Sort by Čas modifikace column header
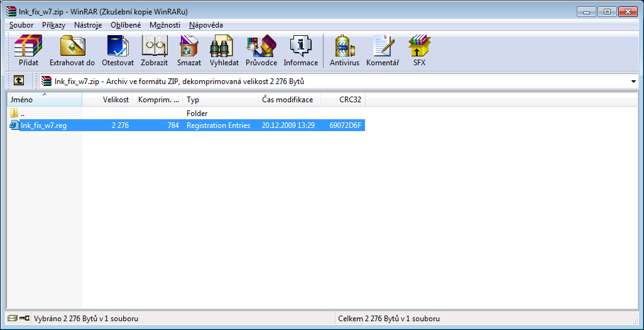Screen dimensions: 644x330 [x=289, y=99]
